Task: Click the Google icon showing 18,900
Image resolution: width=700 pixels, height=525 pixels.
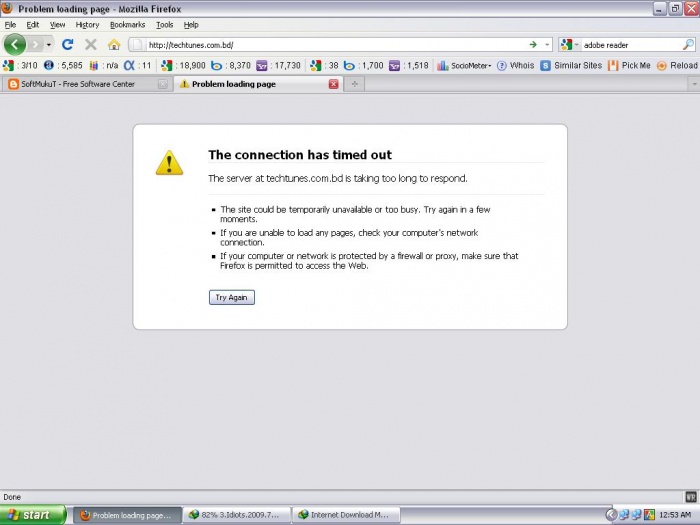Action: [167, 66]
